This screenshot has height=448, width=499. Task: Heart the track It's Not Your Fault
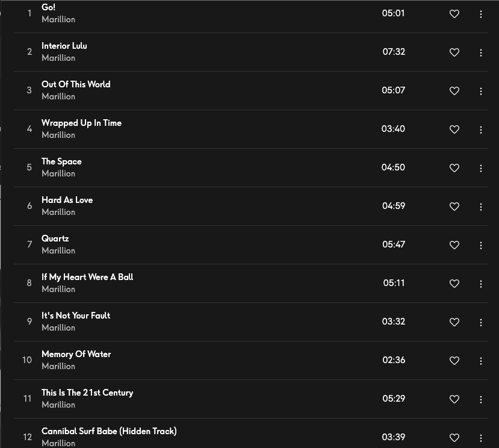(x=454, y=322)
